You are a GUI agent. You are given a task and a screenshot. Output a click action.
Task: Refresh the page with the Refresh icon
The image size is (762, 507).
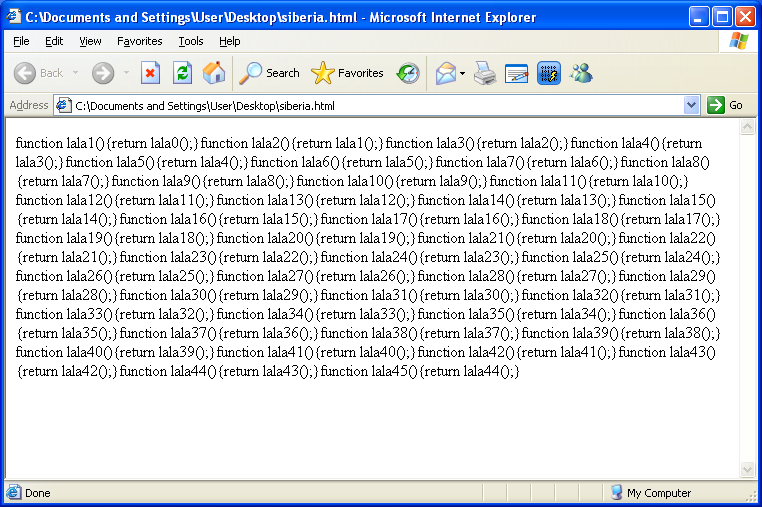pos(182,73)
